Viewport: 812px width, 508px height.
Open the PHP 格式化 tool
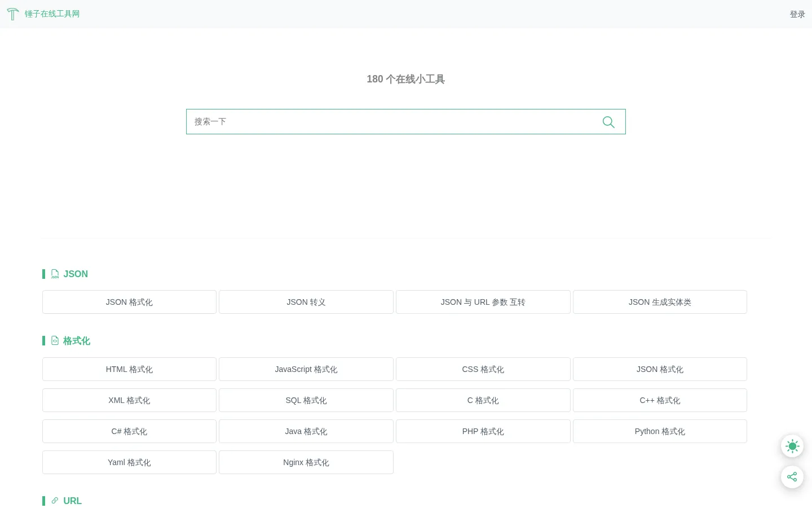pyautogui.click(x=483, y=431)
